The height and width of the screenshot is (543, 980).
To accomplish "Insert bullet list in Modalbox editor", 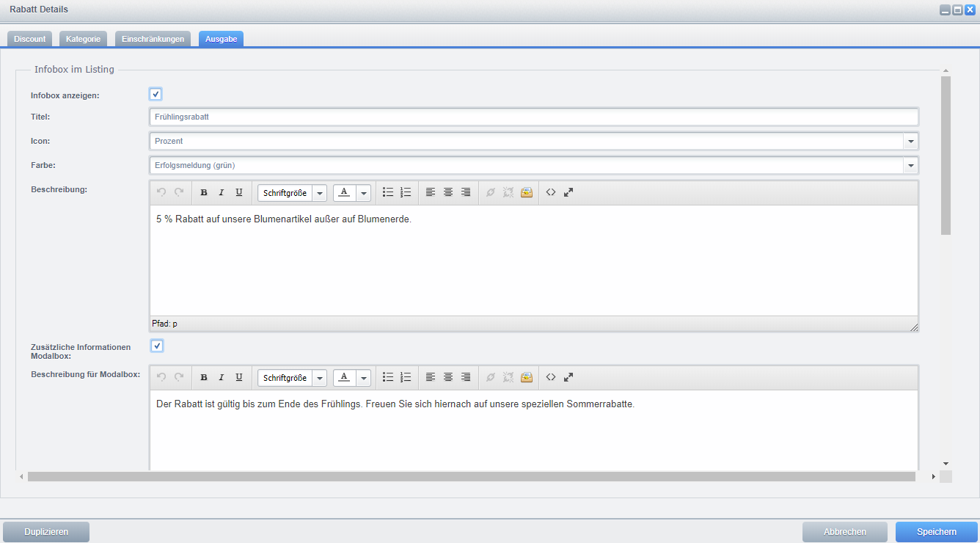I will (388, 377).
